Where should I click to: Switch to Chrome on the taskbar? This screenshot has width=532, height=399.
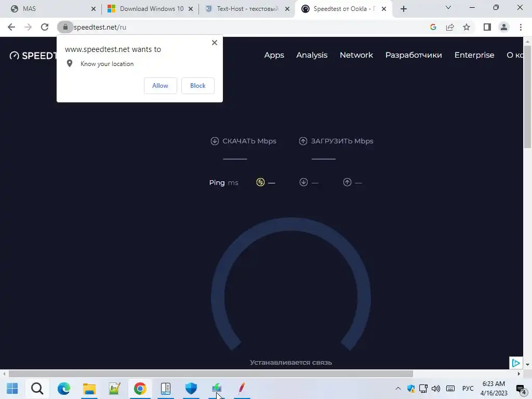[140, 388]
